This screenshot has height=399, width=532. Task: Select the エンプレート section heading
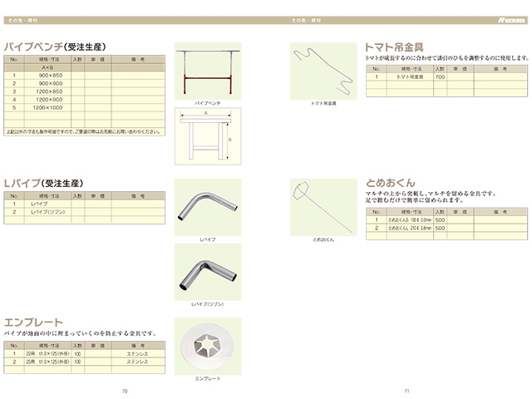click(x=33, y=322)
